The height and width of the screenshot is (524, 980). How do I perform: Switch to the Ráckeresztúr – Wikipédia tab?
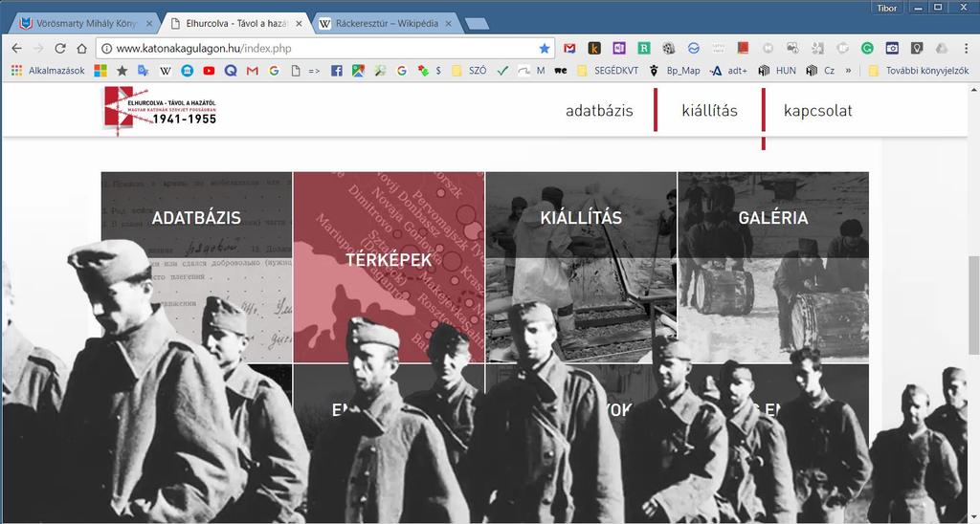point(388,24)
